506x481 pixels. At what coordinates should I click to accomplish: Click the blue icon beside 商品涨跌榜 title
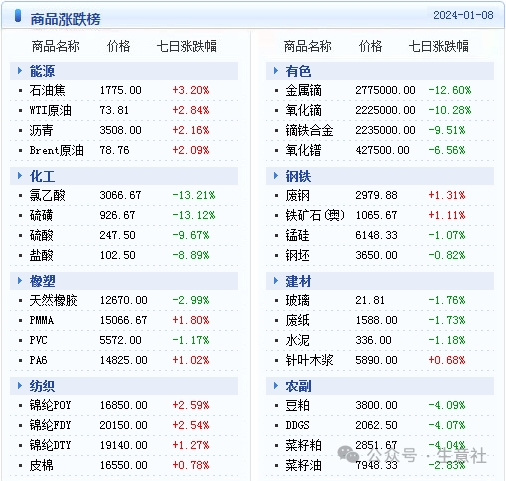(x=18, y=16)
